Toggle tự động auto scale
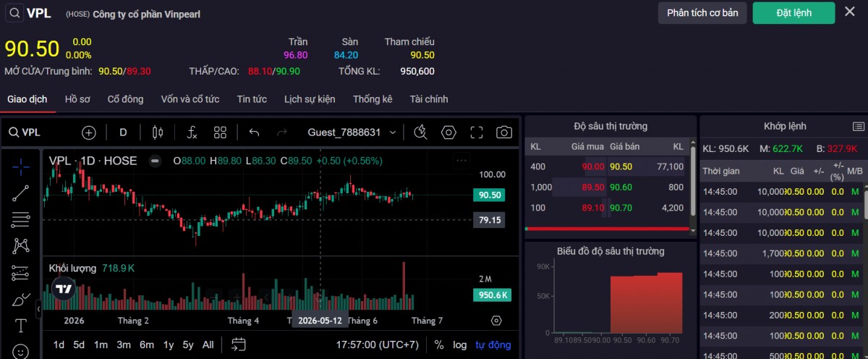The height and width of the screenshot is (359, 868). click(493, 345)
